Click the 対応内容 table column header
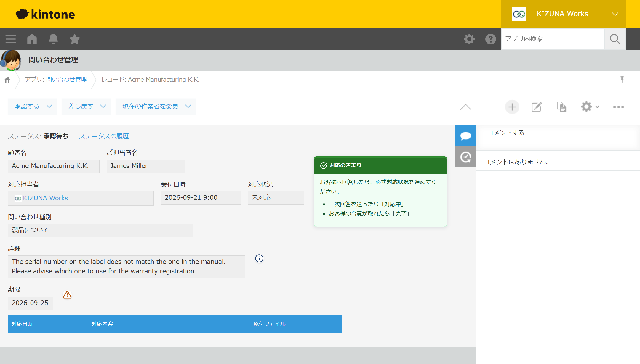Screen dimensions: 640x364 click(x=102, y=324)
